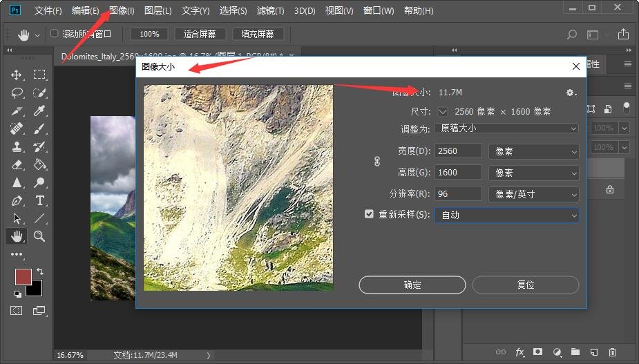Select the Crop tool
Viewport: 639px width, 364px height.
(17, 111)
